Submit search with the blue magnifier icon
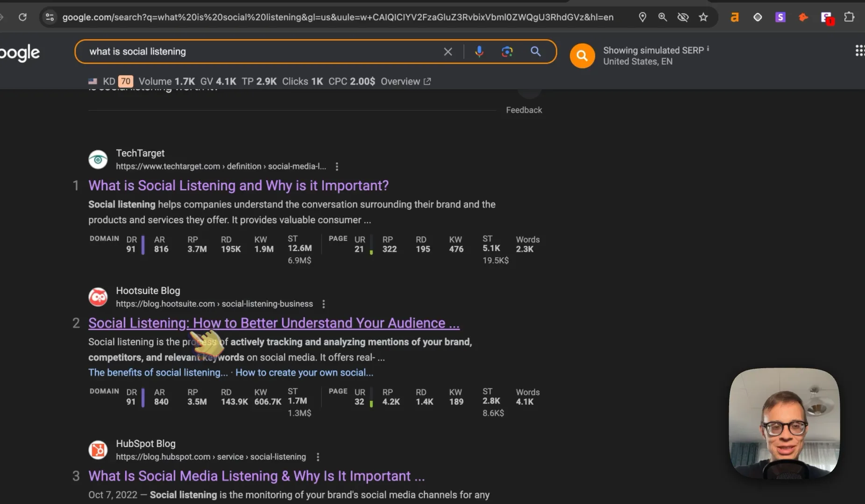 (x=536, y=51)
